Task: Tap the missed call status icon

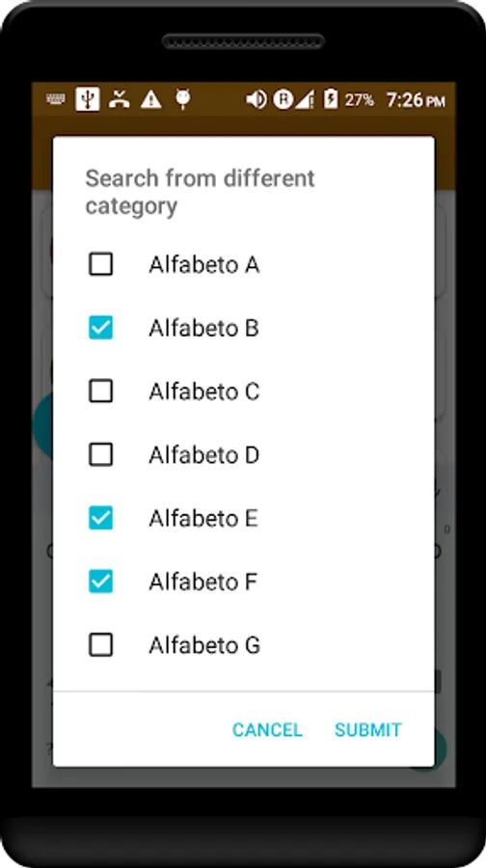Action: (119, 99)
